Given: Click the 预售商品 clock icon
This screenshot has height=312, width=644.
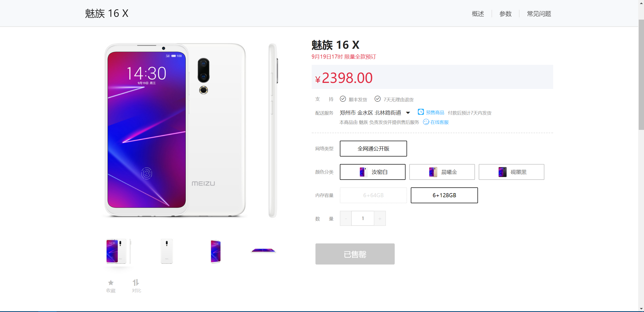Looking at the screenshot, I should pos(421,112).
